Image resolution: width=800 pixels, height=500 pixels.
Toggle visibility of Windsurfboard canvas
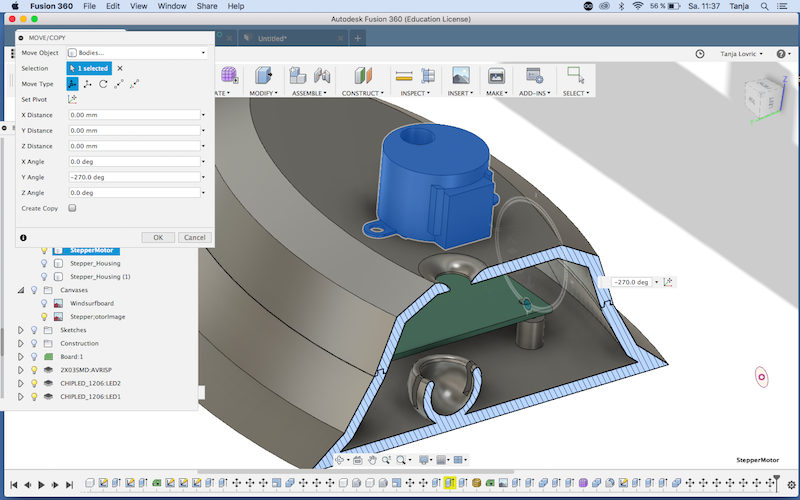[44, 303]
